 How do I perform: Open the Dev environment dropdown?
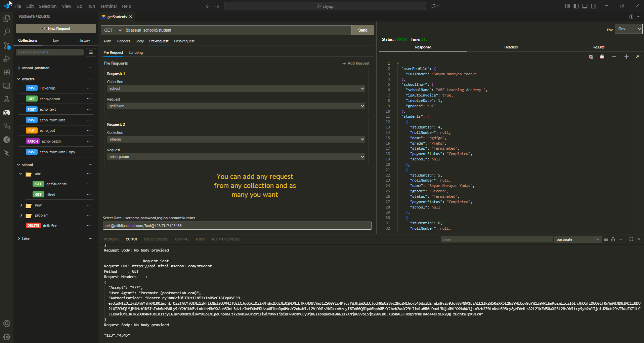pos(628,29)
